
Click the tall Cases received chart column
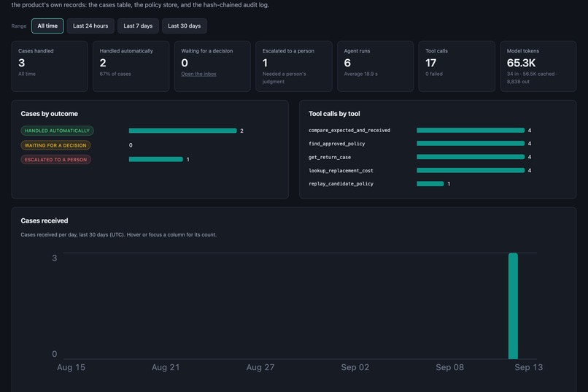click(x=513, y=306)
